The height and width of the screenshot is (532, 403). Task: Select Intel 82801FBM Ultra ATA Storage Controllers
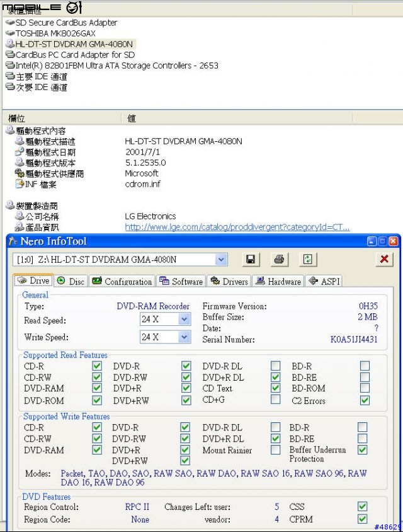[117, 66]
